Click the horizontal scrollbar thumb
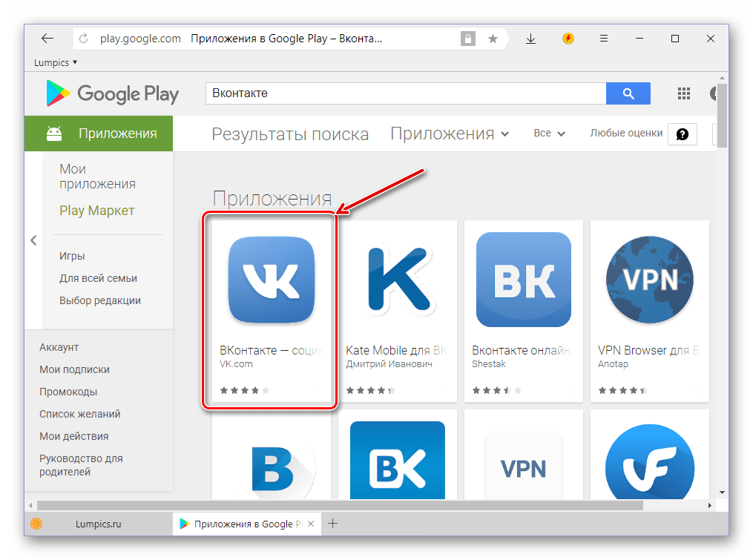The height and width of the screenshot is (560, 753). [340, 505]
